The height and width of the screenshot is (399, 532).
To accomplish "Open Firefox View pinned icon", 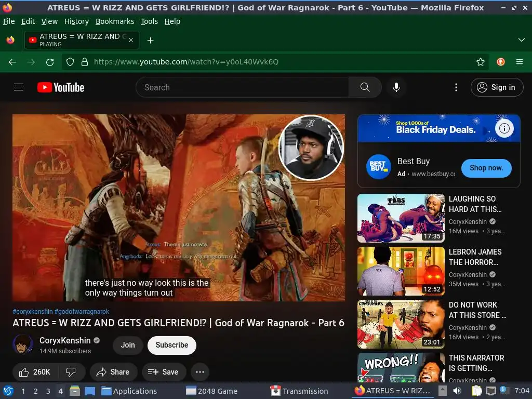I will coord(10,40).
